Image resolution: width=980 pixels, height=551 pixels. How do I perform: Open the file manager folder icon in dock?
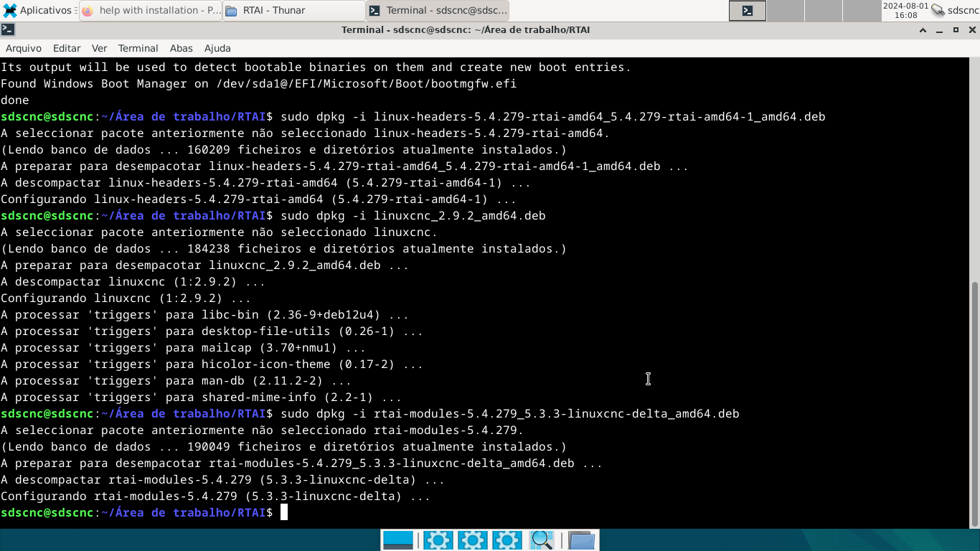(582, 540)
